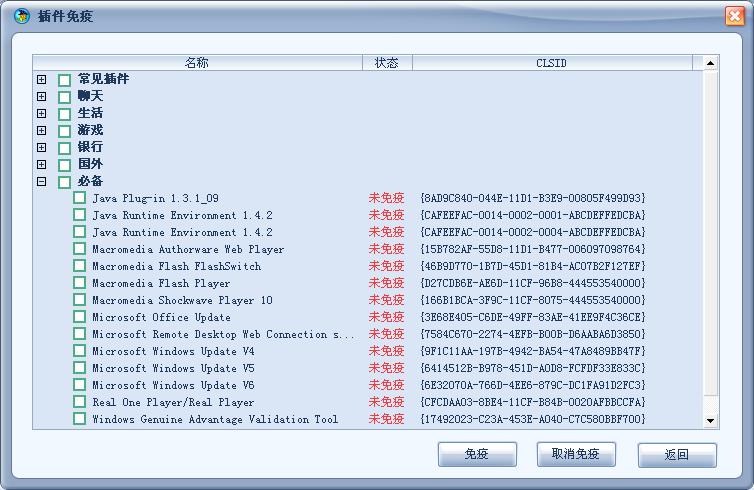Image resolution: width=754 pixels, height=490 pixels.
Task: Check the 聊天 category checkbox
Action: [64, 97]
